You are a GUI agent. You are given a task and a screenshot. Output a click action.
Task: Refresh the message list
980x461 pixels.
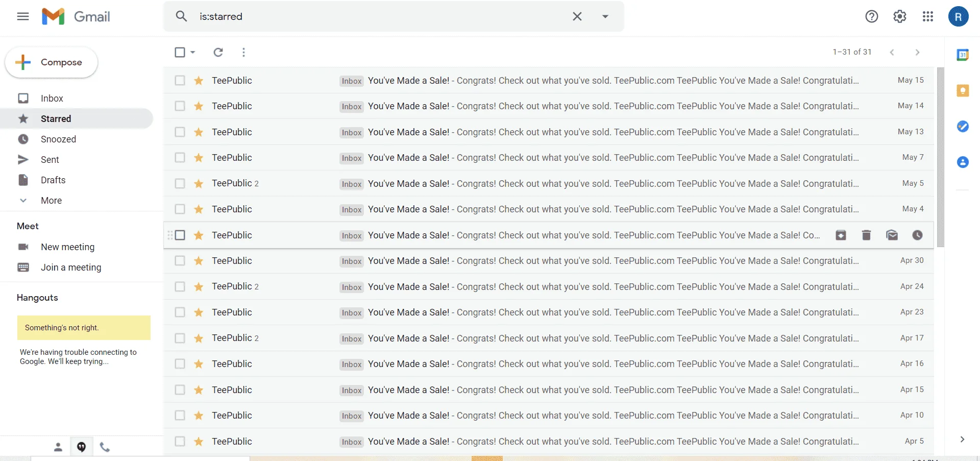(x=218, y=52)
